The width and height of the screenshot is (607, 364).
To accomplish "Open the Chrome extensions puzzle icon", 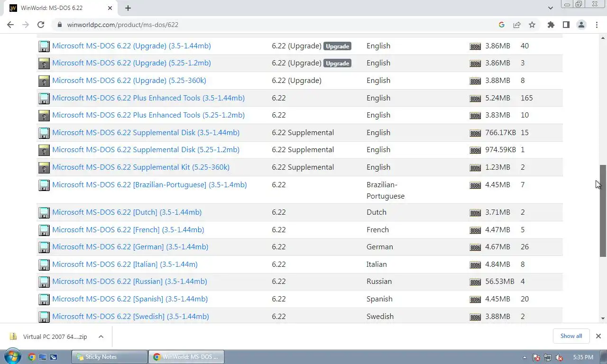I will click(x=551, y=25).
